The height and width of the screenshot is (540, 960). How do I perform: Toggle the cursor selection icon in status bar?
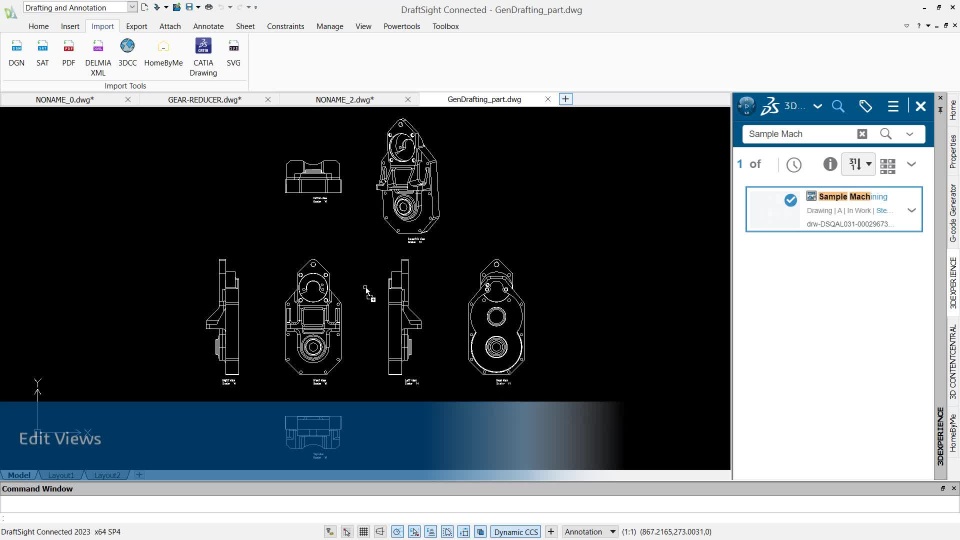347,531
